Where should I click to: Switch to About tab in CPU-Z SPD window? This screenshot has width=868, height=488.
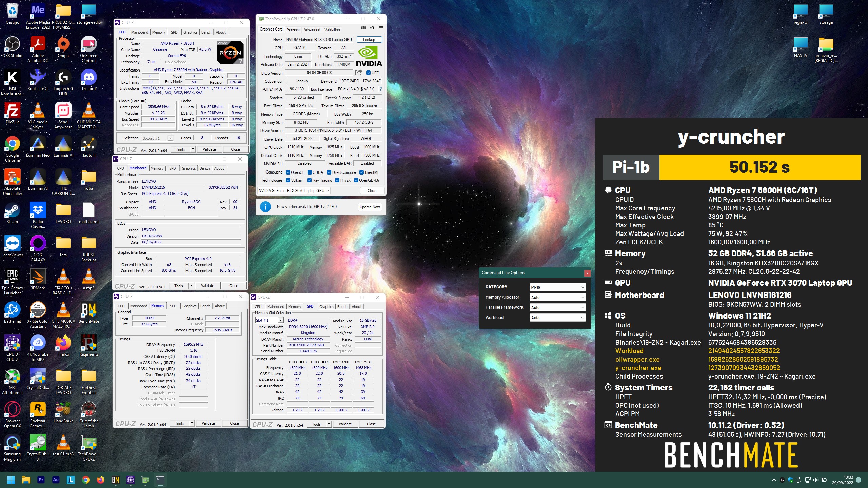click(356, 307)
